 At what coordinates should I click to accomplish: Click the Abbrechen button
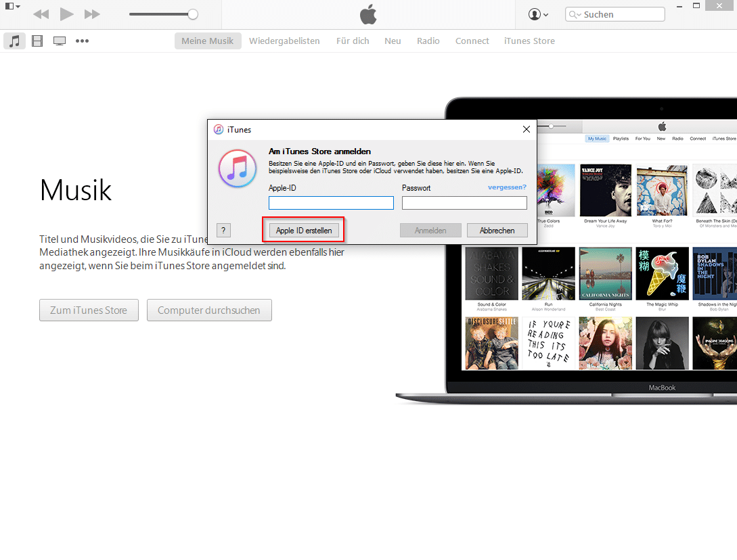(x=497, y=230)
